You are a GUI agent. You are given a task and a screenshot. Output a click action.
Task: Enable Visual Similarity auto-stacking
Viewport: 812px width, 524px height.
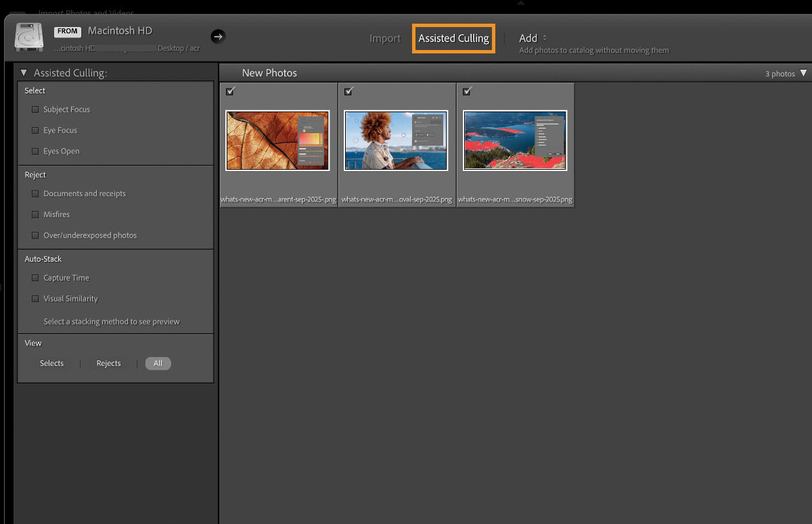coord(35,298)
